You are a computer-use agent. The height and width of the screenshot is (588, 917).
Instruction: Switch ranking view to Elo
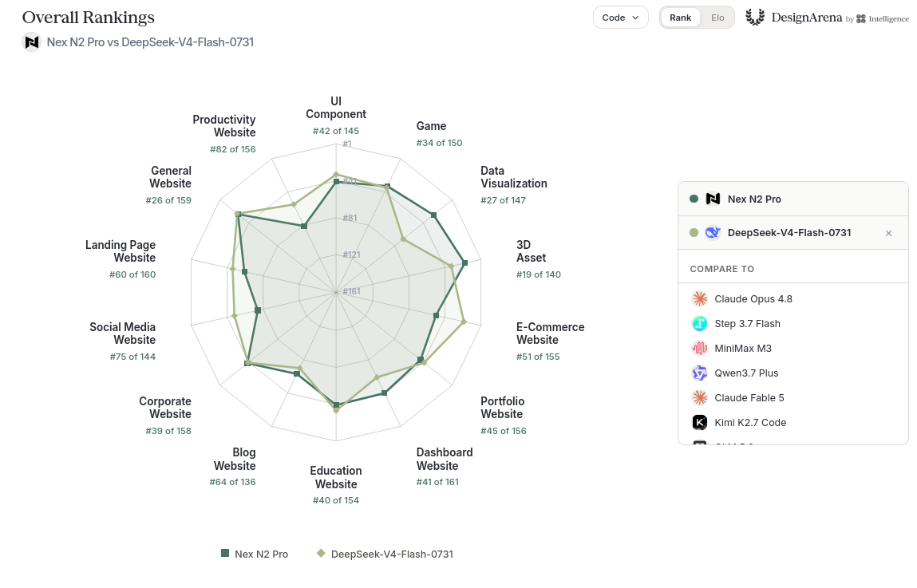[x=717, y=18]
